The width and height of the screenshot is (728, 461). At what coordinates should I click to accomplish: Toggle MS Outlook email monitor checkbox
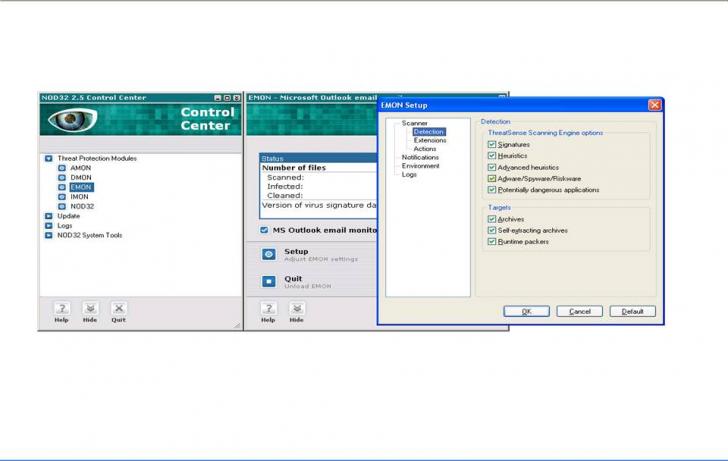click(264, 230)
